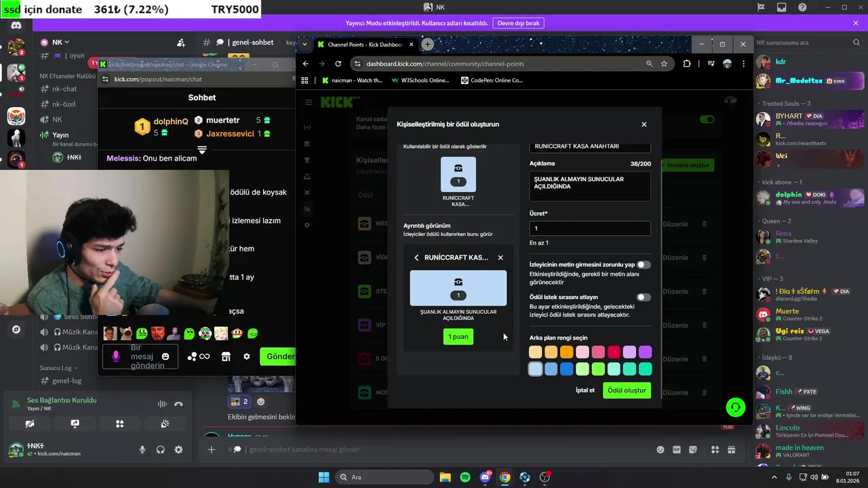868x488 pixels.
Task: Select the bright green color swatch
Action: pyautogui.click(x=598, y=369)
